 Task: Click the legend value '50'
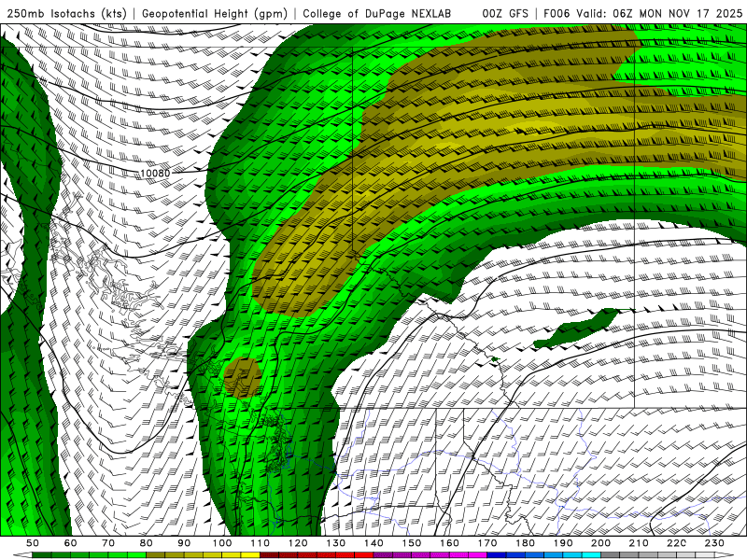(33, 543)
